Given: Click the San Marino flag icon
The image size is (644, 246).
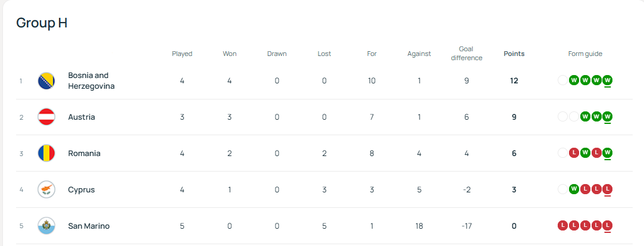Looking at the screenshot, I should click(x=46, y=226).
